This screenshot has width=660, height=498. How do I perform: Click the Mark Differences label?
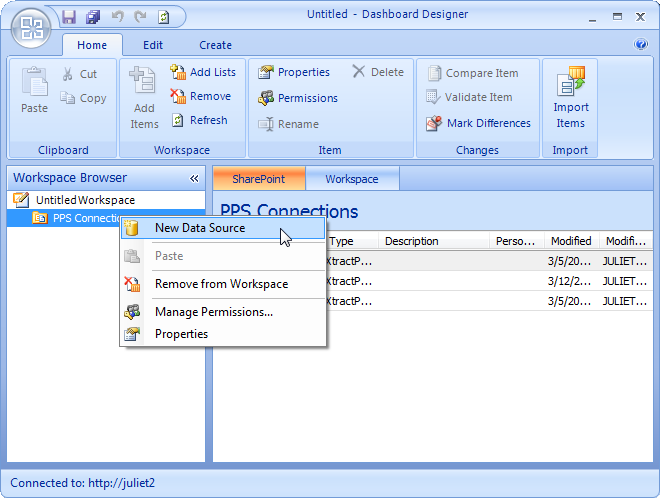[489, 123]
